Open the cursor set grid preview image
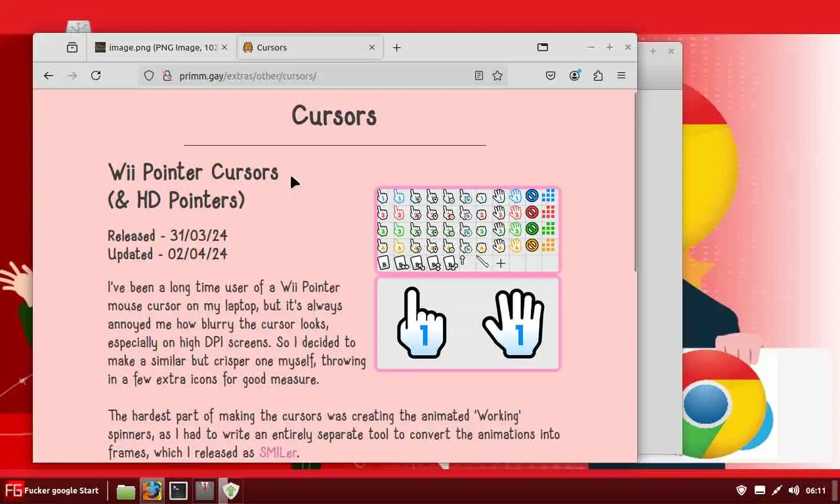 (468, 230)
